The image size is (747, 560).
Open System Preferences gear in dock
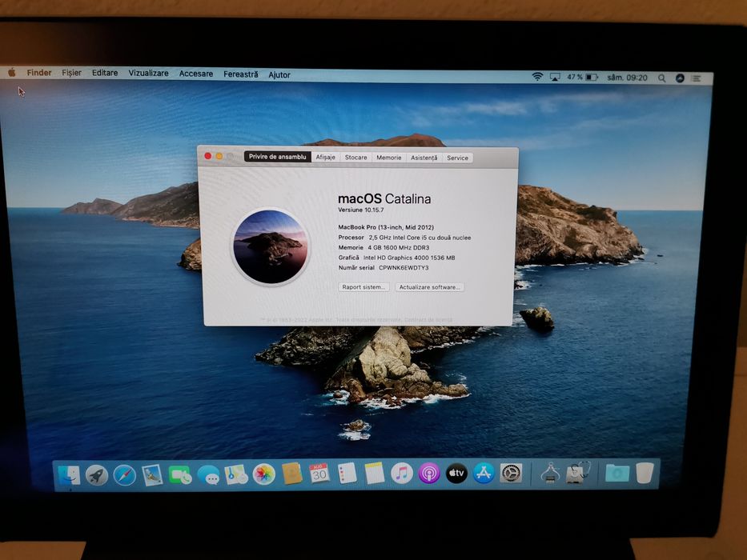click(x=511, y=473)
